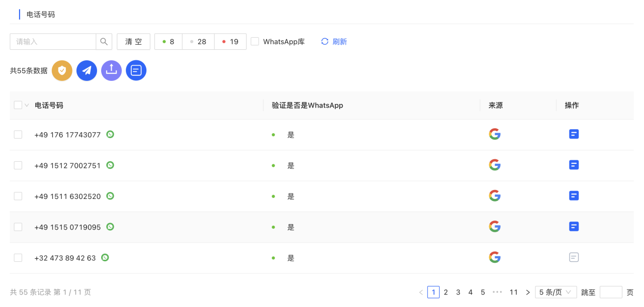
Task: Tick the select-all checkbox in table header
Action: [x=18, y=105]
